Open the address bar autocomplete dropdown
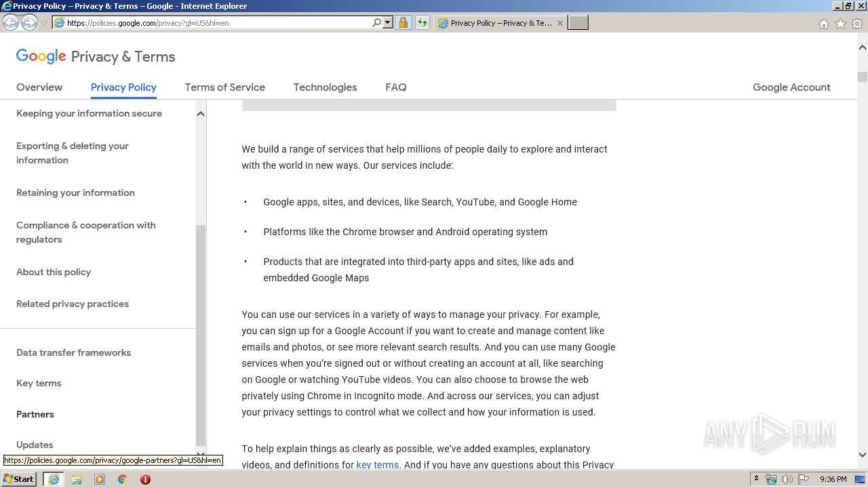Viewport: 868px width, 488px height. [388, 23]
